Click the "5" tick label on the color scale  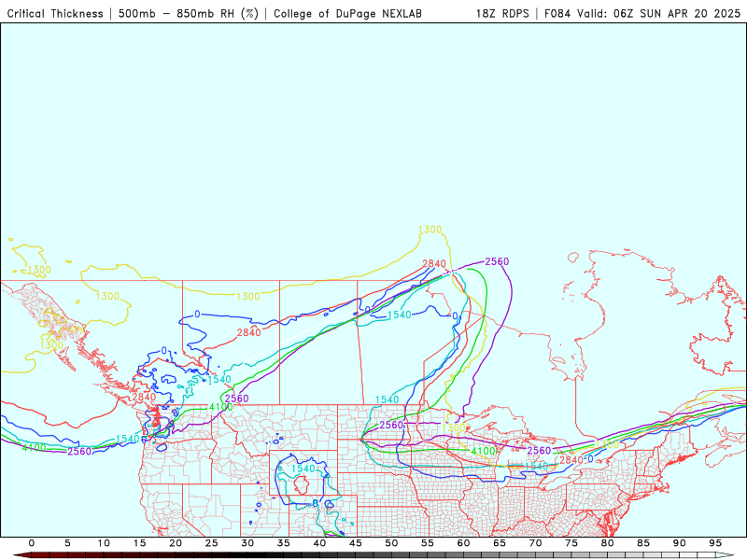[67, 543]
